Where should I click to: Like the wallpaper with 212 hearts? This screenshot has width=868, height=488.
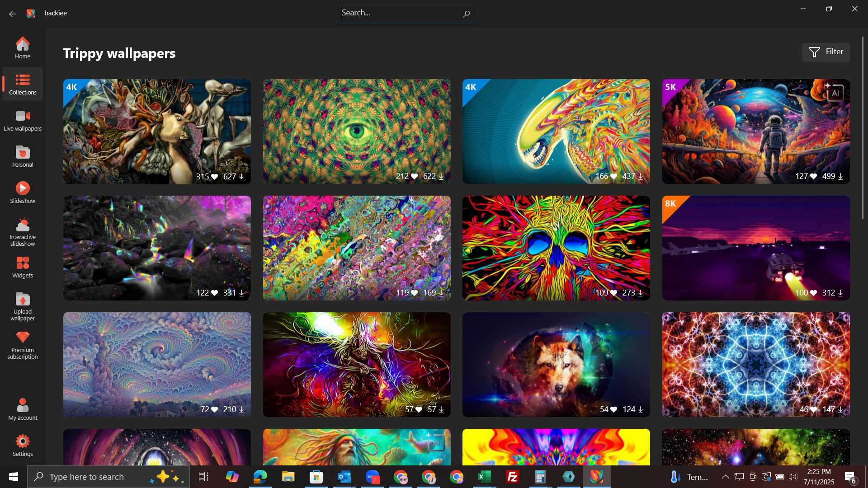[414, 176]
